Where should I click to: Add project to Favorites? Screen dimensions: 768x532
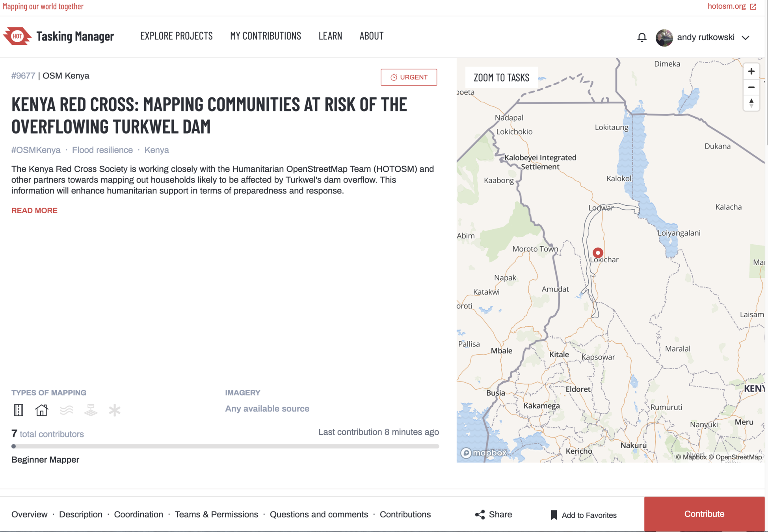[x=583, y=515]
